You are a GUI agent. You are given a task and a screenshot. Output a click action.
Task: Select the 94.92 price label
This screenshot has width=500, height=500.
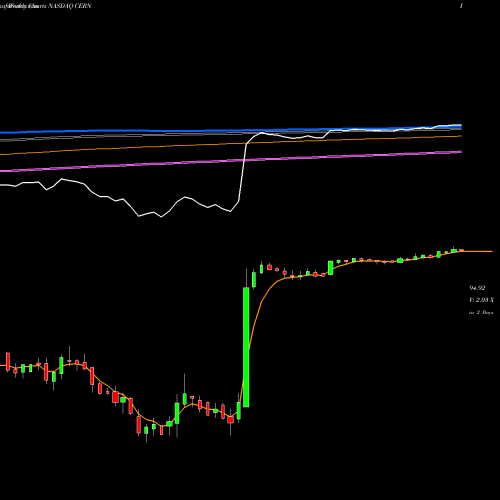tap(477, 288)
